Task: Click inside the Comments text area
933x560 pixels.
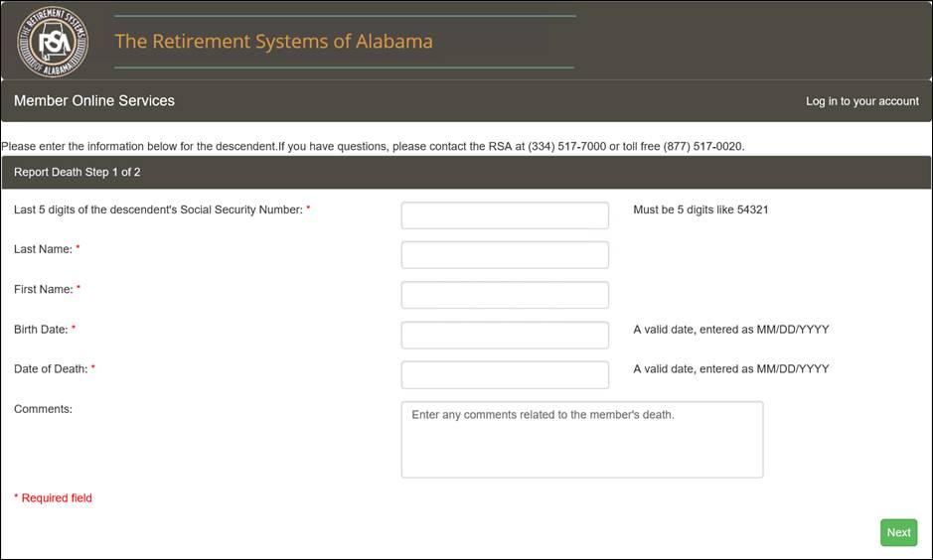Action: tap(582, 439)
